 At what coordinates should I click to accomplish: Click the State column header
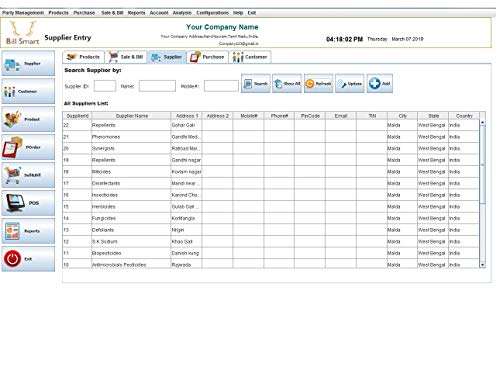coord(433,116)
